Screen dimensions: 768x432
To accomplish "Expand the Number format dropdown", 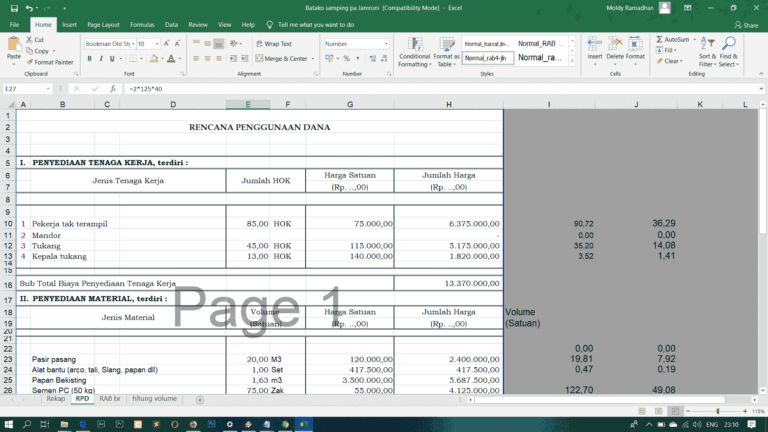I will click(386, 44).
